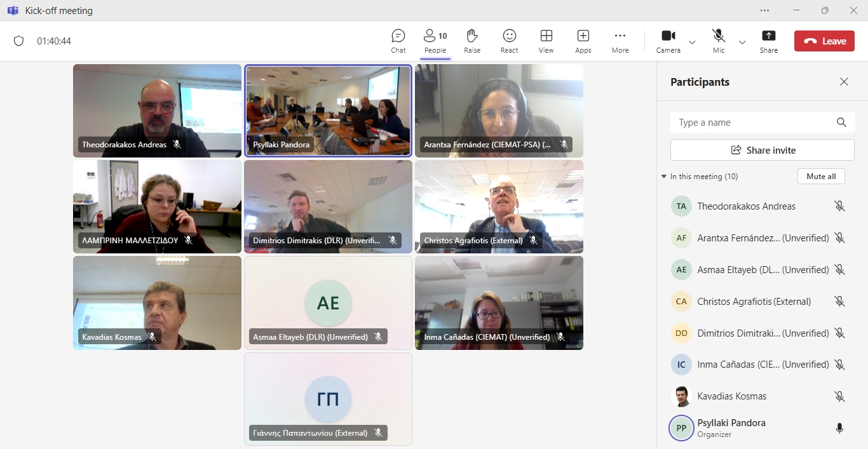868x449 pixels.
Task: Click Kavadias Kosmas profile photo in list
Action: pos(681,396)
